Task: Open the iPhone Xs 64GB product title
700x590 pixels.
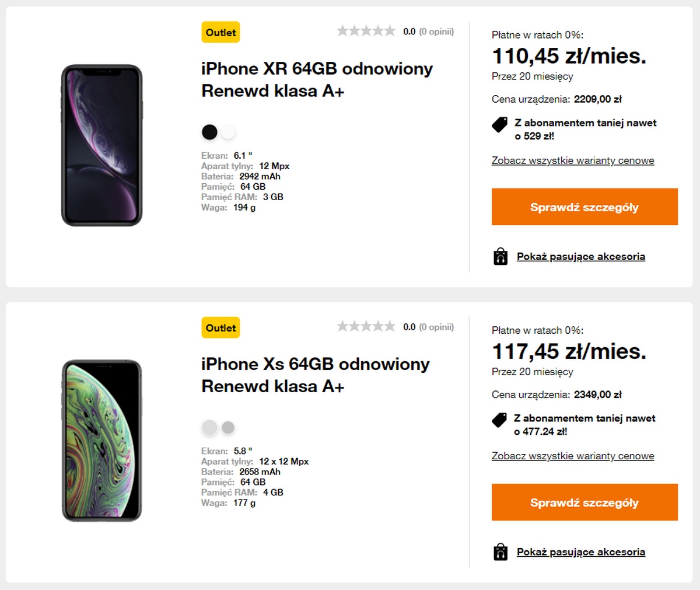Action: [x=315, y=375]
